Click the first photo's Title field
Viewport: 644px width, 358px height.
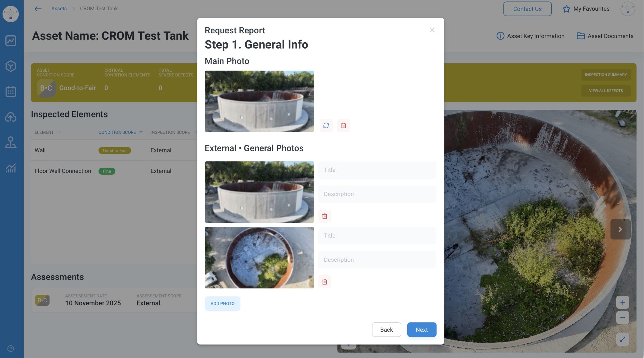click(377, 170)
